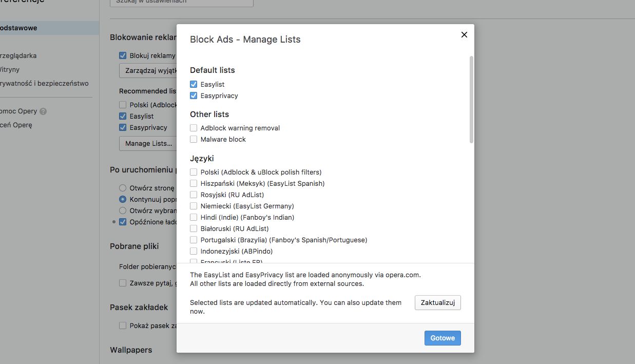
Task: Check Hiszpański (Meksyk) EasyList Spanish
Action: [x=194, y=183]
